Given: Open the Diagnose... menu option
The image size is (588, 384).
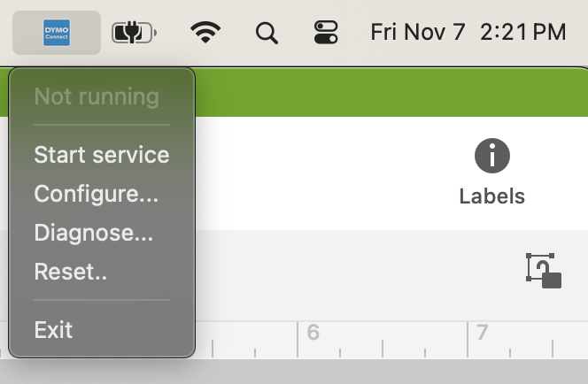Looking at the screenshot, I should (x=93, y=233).
